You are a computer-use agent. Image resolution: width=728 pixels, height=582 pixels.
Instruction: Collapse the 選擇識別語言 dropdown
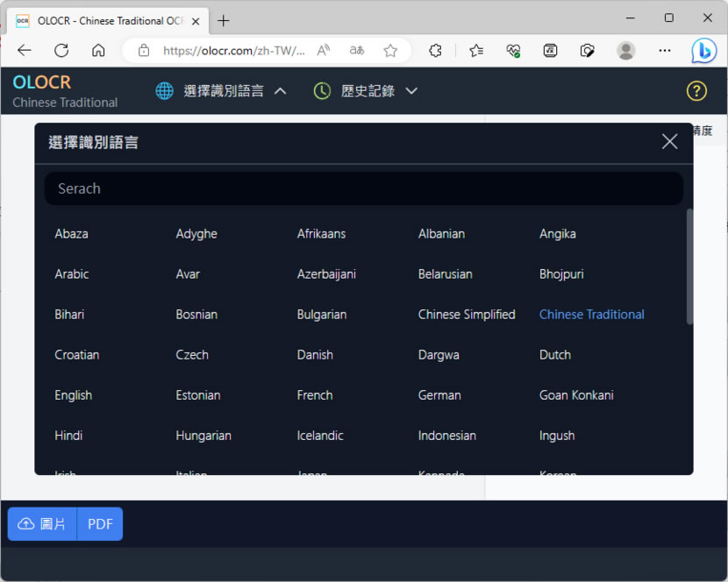(281, 91)
